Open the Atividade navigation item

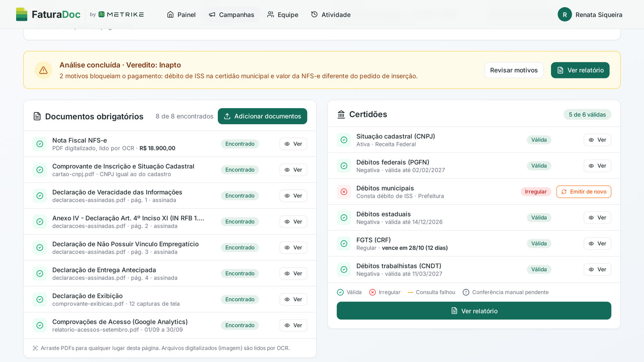coord(331,14)
